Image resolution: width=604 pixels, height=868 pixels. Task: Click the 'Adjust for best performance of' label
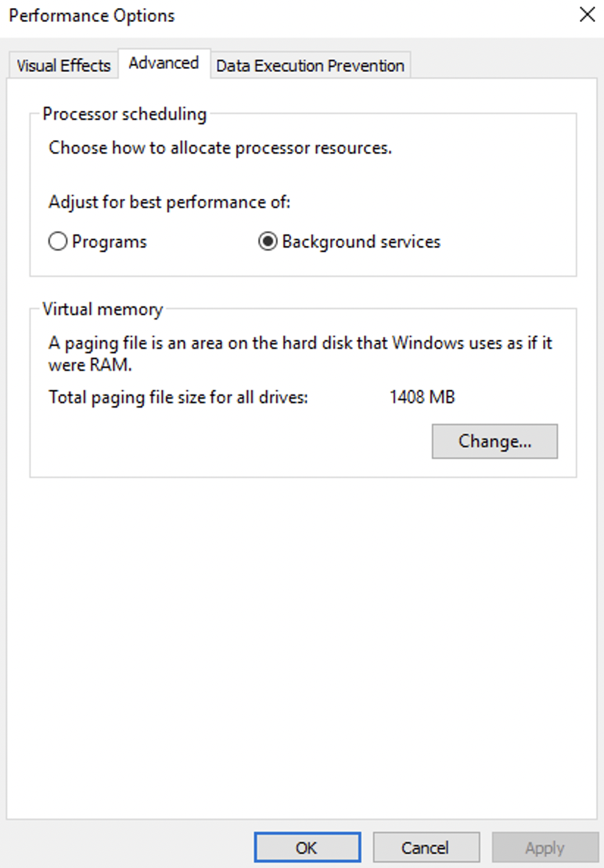169,202
